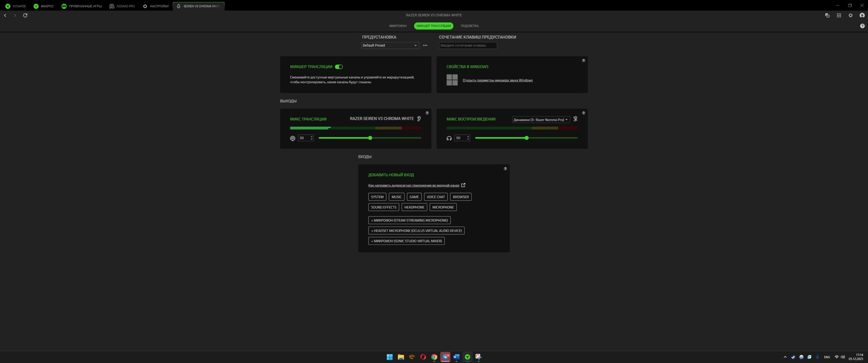Open the guide on routing app audio link

pyautogui.click(x=414, y=186)
